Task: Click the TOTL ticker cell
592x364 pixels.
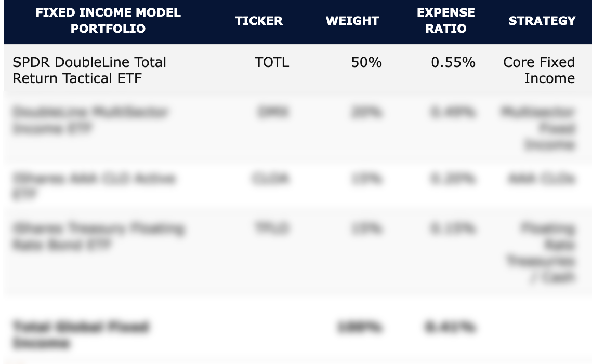Action: 272,62
